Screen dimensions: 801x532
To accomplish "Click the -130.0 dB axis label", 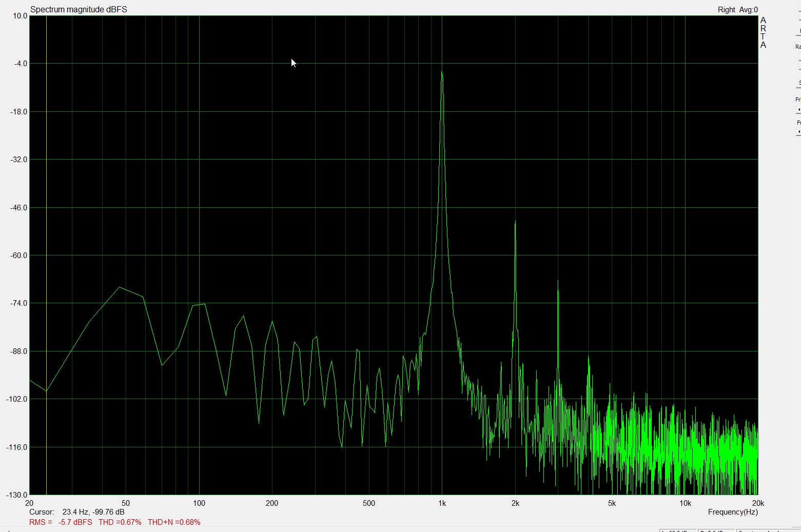I will pyautogui.click(x=17, y=495).
